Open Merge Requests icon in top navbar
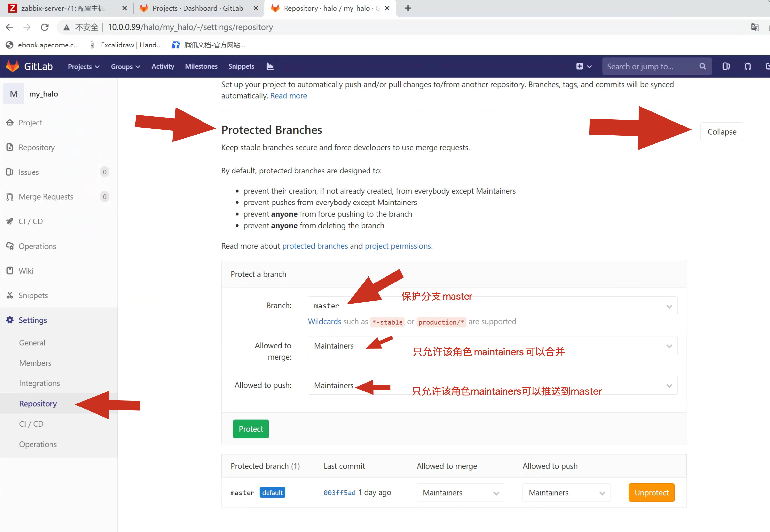The width and height of the screenshot is (770, 532). 748,66
